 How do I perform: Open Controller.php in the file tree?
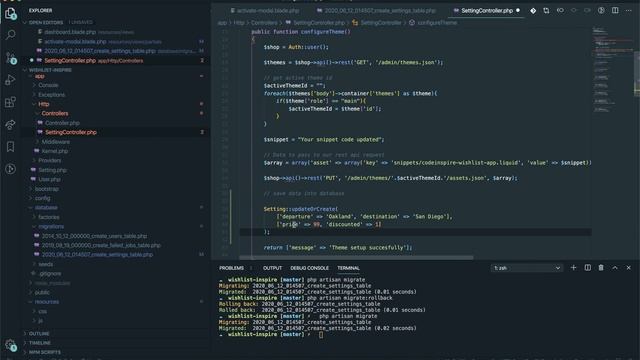click(x=62, y=123)
